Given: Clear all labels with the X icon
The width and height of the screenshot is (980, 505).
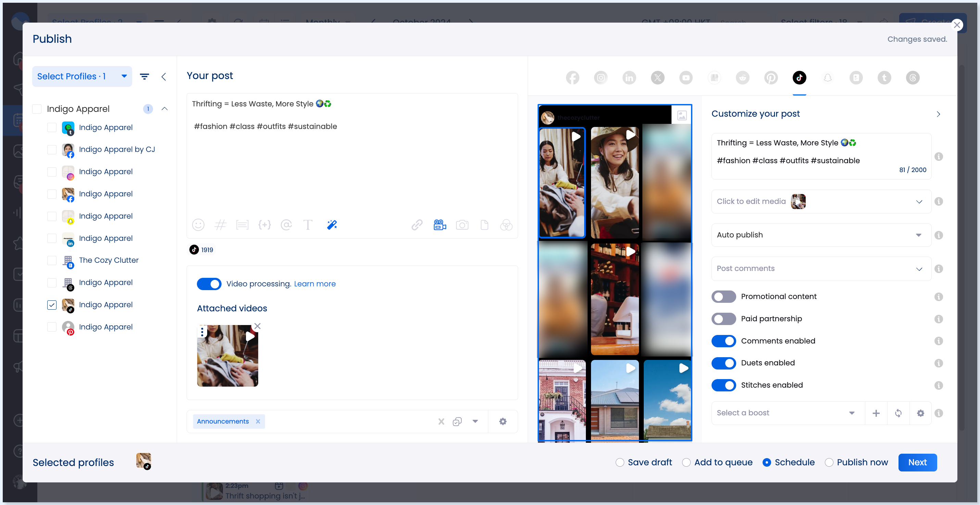Looking at the screenshot, I should tap(441, 422).
